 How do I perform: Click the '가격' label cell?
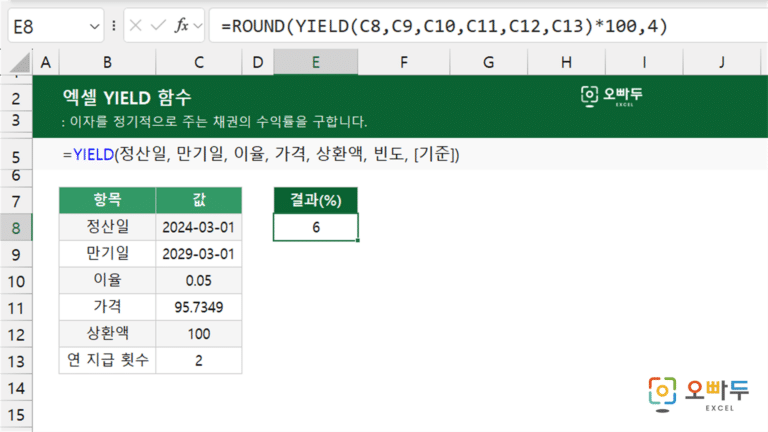(x=107, y=307)
